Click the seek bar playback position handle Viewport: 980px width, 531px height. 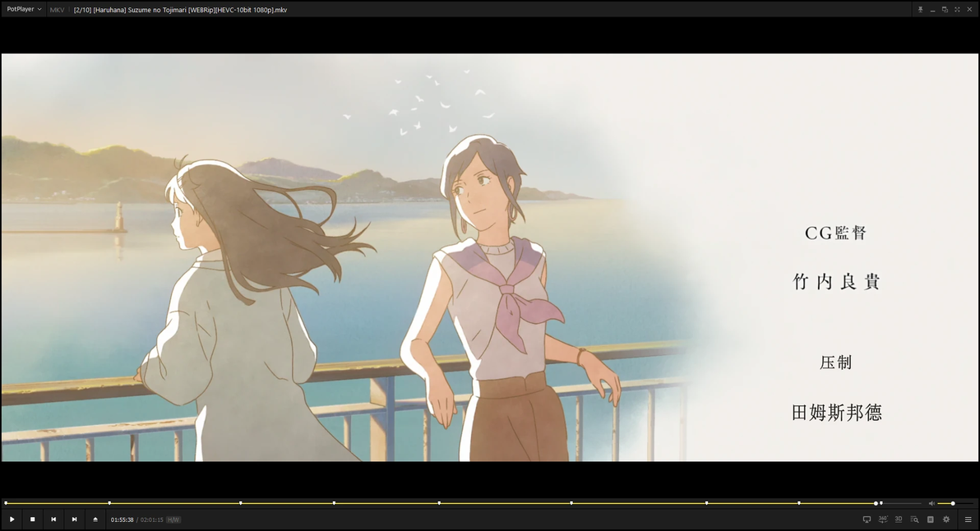(x=876, y=503)
